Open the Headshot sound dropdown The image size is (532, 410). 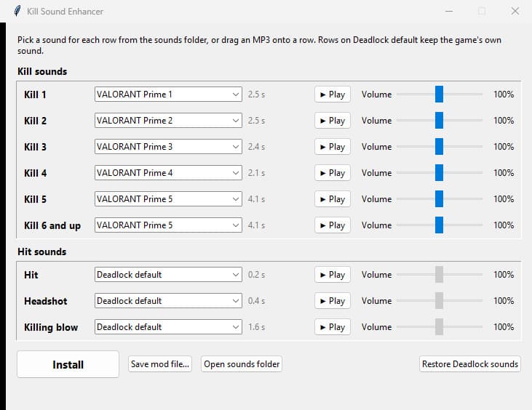coord(168,300)
